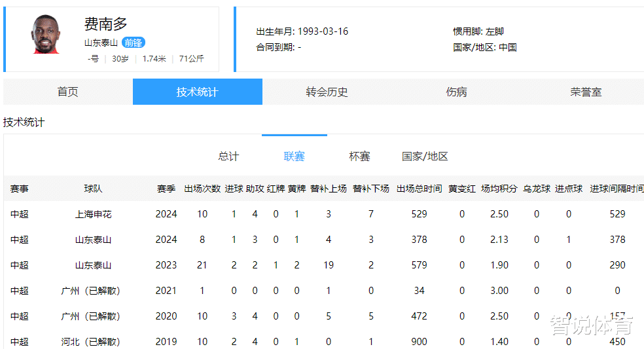Click player name 费南多
This screenshot has width=644, height=349.
[x=105, y=24]
